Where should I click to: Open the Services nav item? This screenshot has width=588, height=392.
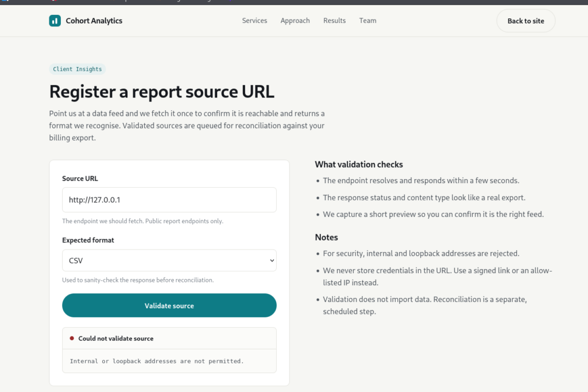(254, 21)
